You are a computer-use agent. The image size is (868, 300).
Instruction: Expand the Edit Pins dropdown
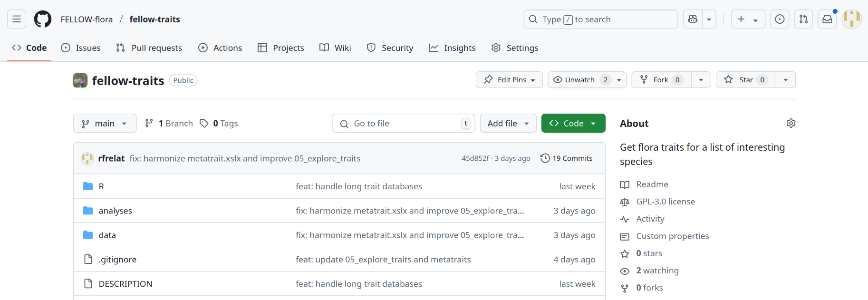[509, 80]
